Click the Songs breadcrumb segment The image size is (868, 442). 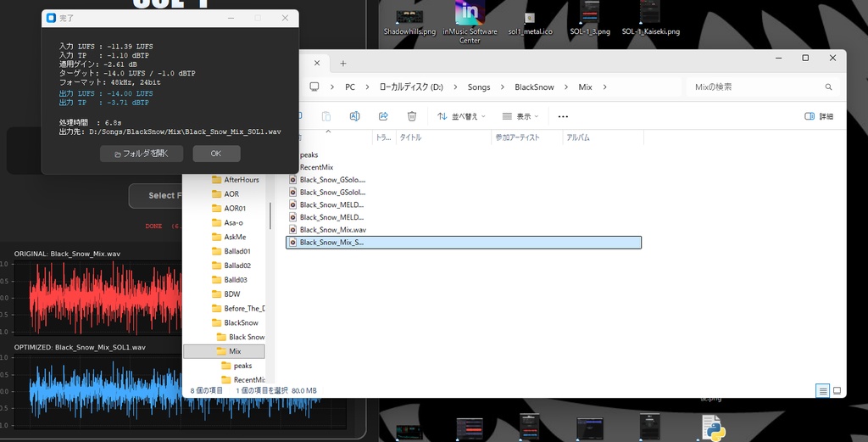[x=479, y=87]
